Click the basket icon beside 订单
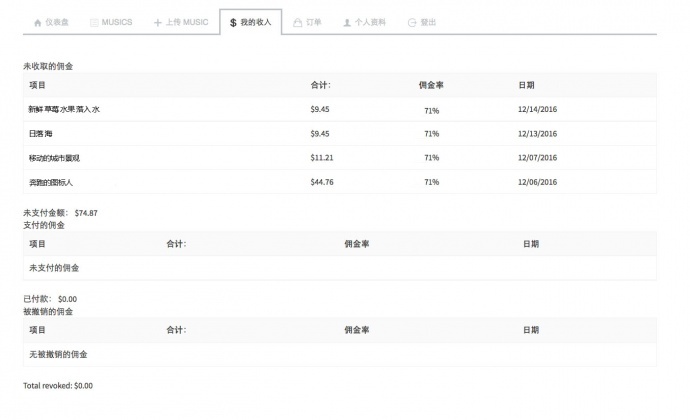Screen dimensions: 690x420 [297, 21]
